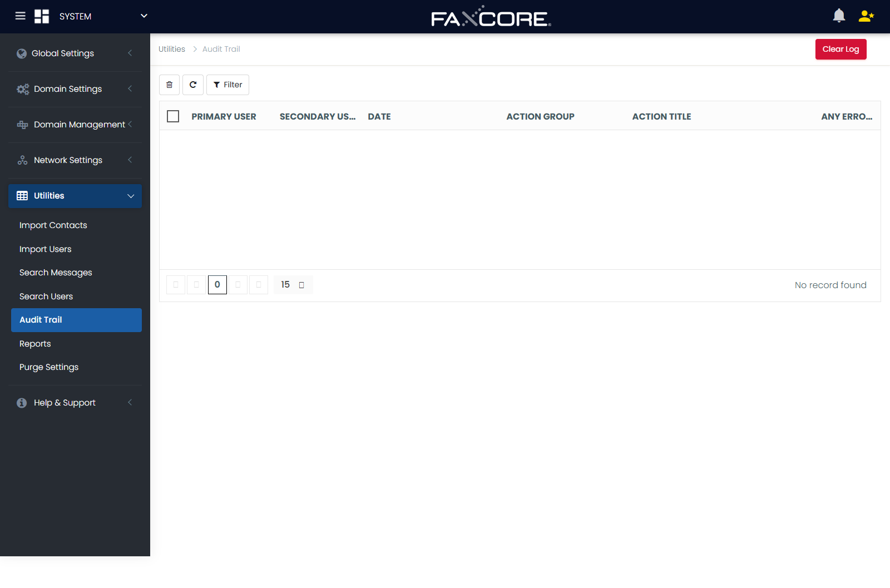Click the Domain Management label
Screen dimensions: 890x588
80,125
